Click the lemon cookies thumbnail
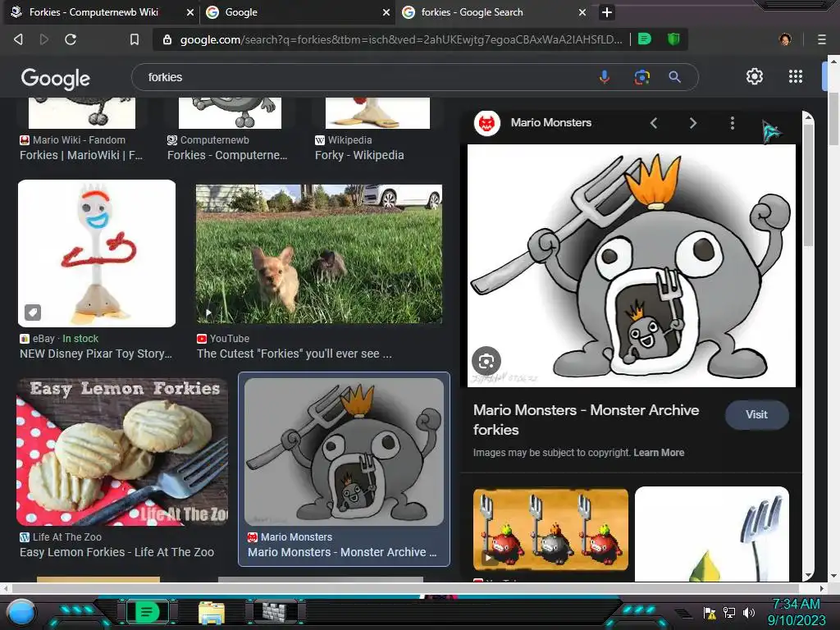This screenshot has height=630, width=840. pyautogui.click(x=122, y=452)
